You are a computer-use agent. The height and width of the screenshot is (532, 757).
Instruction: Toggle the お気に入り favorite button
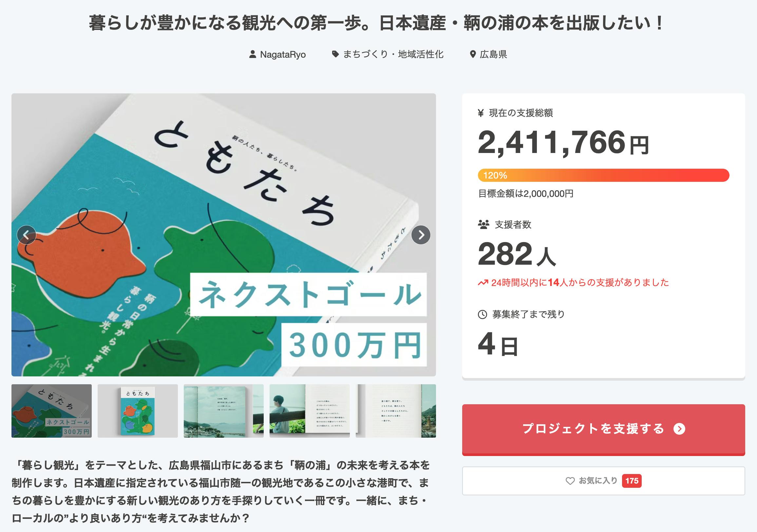[x=603, y=481]
